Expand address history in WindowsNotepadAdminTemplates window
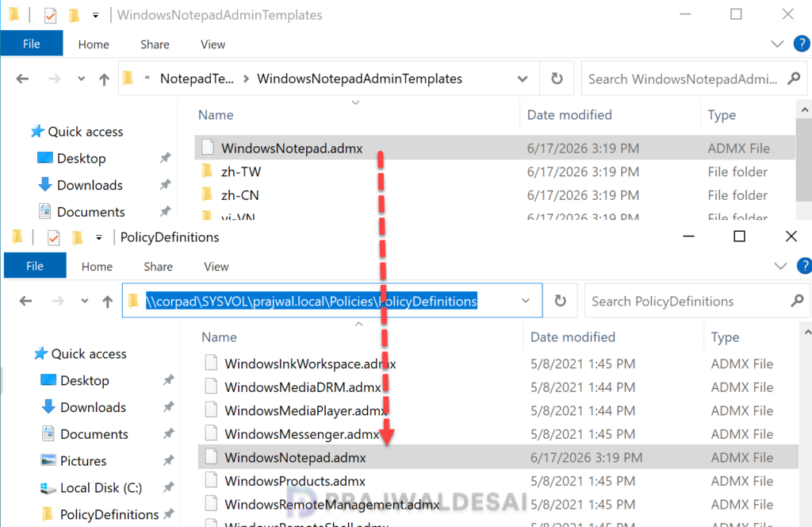This screenshot has width=812, height=527. pos(523,79)
